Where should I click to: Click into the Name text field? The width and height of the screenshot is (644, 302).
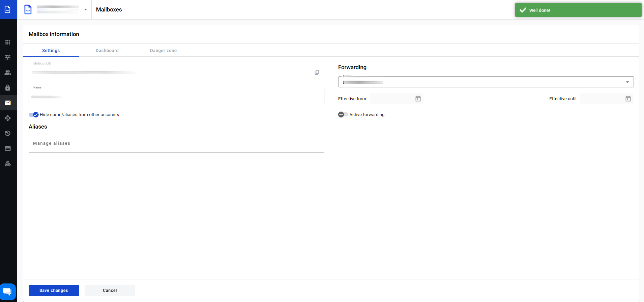pyautogui.click(x=176, y=97)
